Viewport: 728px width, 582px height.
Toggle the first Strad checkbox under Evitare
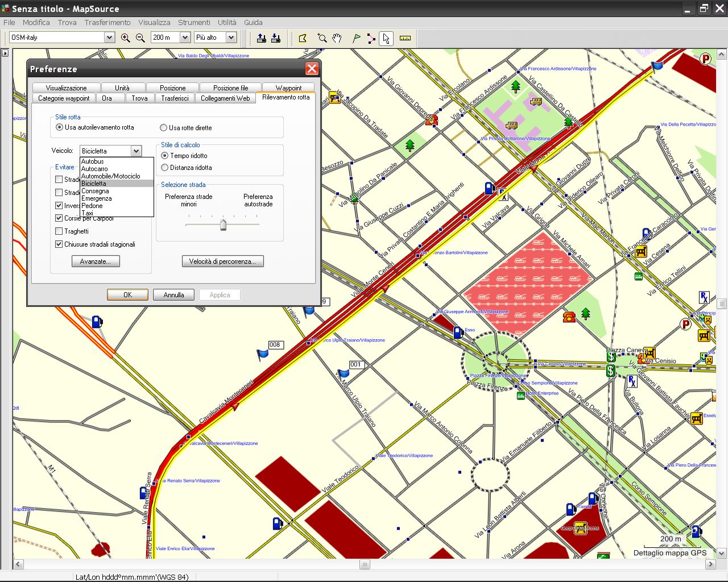point(59,180)
